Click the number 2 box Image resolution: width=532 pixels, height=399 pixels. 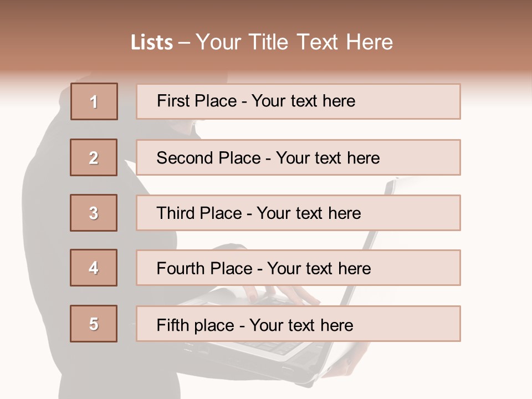tap(94, 157)
